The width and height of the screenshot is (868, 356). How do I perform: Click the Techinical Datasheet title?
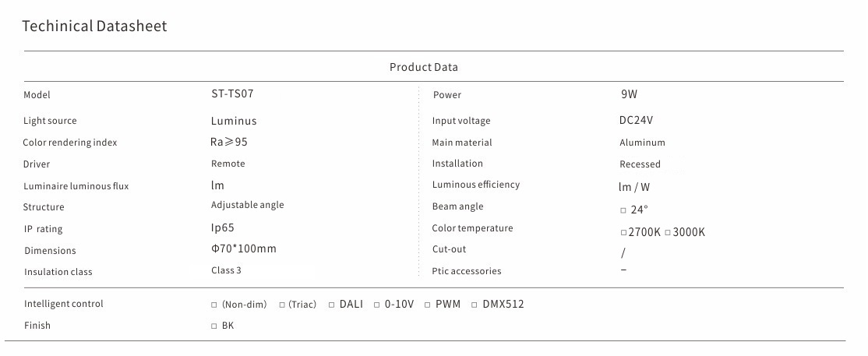(x=94, y=26)
